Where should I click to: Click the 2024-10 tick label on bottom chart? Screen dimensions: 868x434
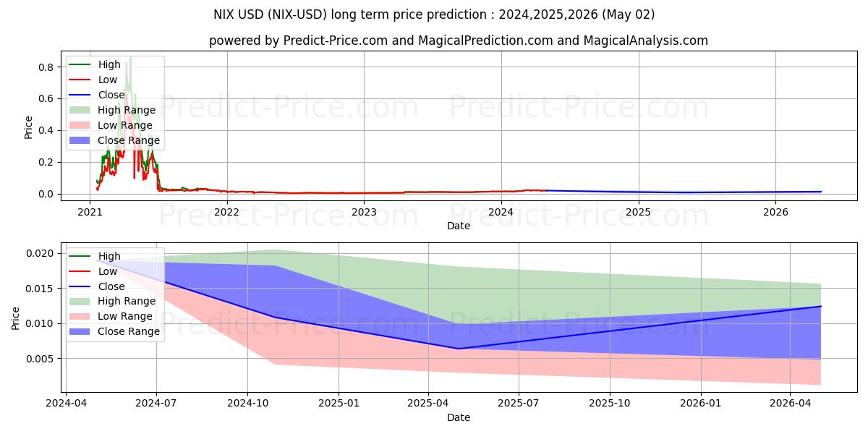click(247, 404)
